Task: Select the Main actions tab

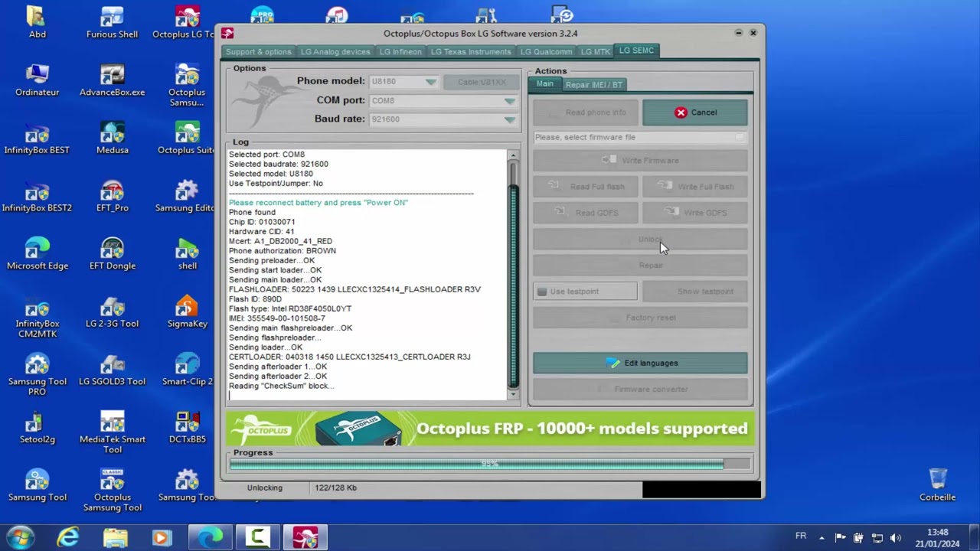Action: pos(544,84)
